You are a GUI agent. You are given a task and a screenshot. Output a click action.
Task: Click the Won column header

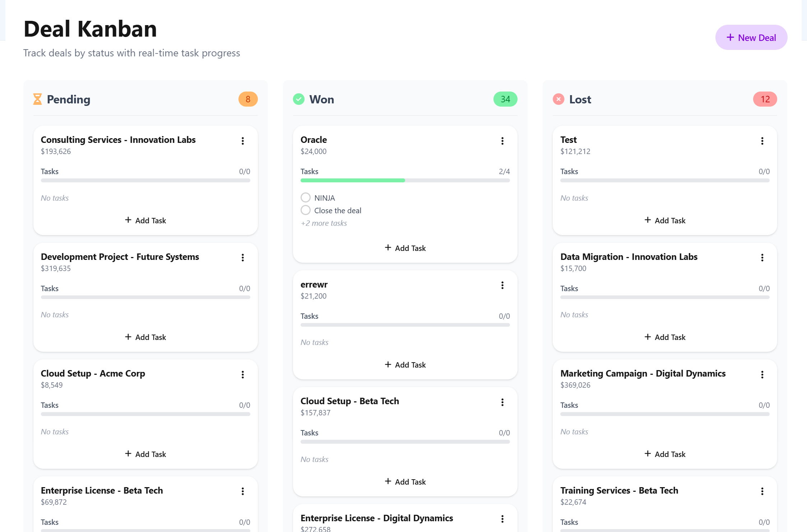pyautogui.click(x=321, y=99)
